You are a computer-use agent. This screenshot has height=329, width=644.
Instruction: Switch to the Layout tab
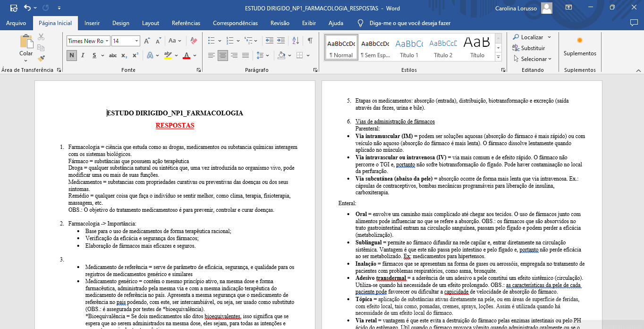pyautogui.click(x=151, y=23)
